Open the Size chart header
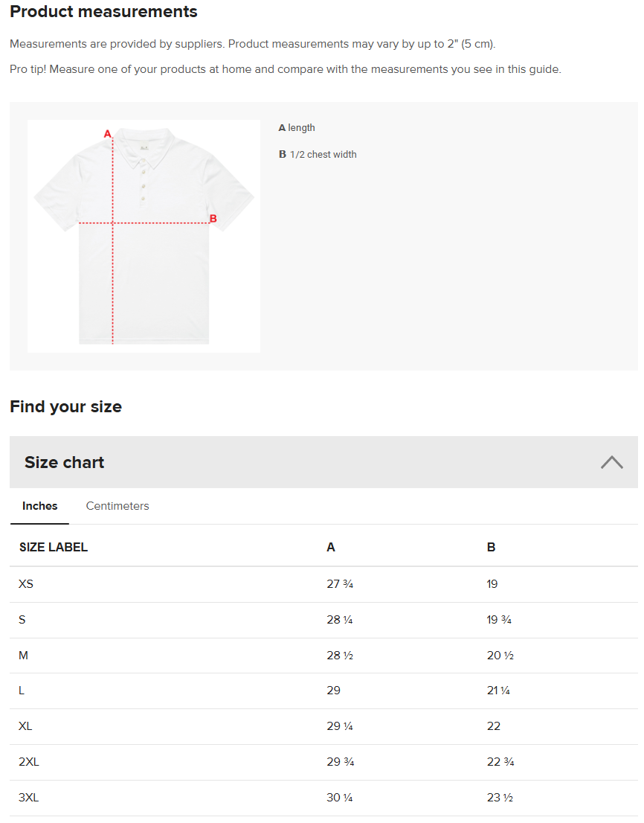Image resolution: width=644 pixels, height=823 pixels. pyautogui.click(x=64, y=462)
